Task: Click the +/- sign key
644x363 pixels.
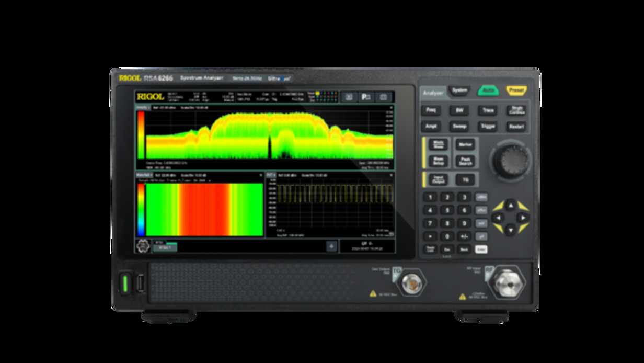Action: tap(464, 236)
